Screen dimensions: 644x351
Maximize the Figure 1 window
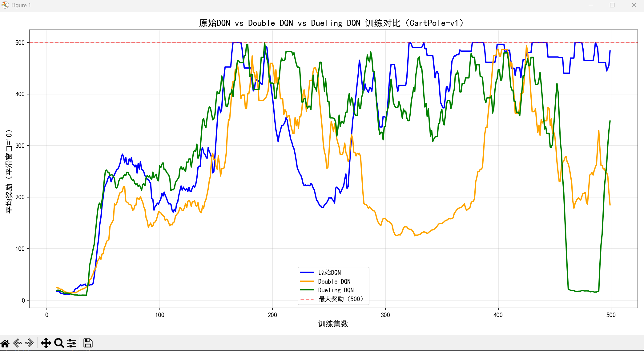(x=612, y=5)
